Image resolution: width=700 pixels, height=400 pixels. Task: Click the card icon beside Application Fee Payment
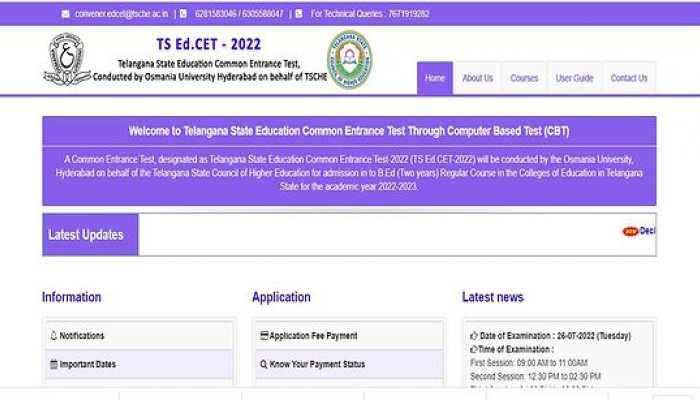[x=264, y=335]
